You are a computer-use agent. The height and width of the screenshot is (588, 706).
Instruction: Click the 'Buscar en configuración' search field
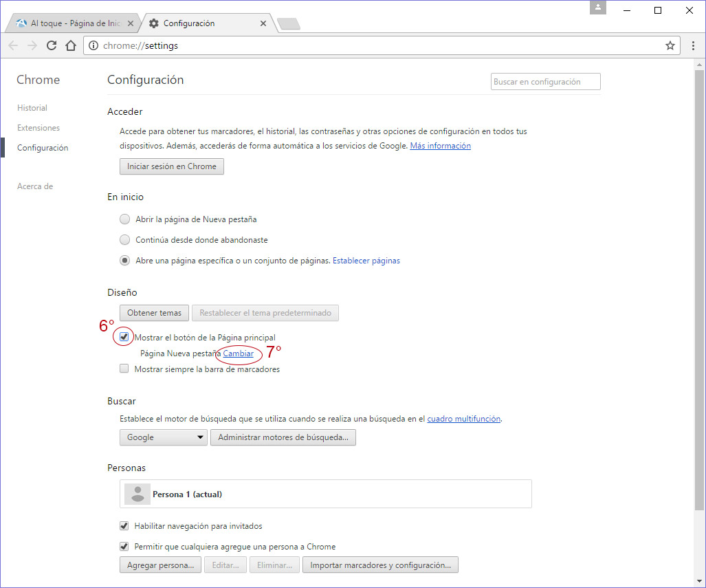(546, 82)
